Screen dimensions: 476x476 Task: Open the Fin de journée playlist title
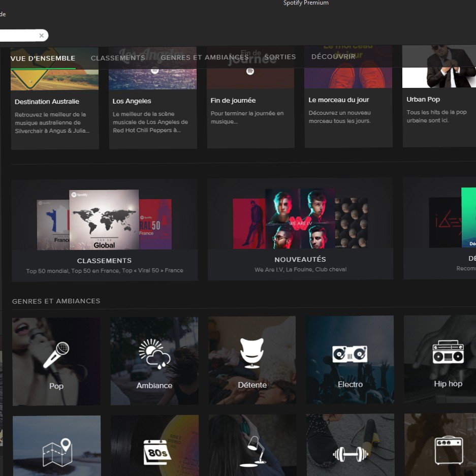pos(233,101)
